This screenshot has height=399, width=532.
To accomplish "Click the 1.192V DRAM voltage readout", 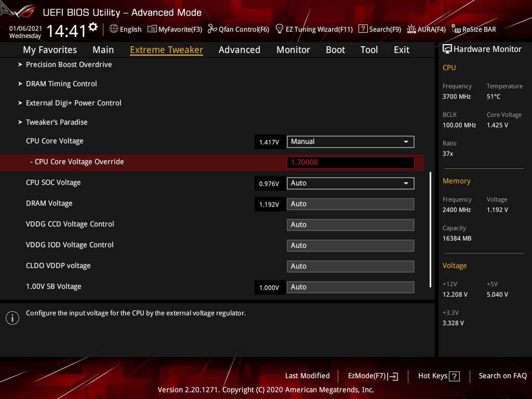I will (x=270, y=205).
